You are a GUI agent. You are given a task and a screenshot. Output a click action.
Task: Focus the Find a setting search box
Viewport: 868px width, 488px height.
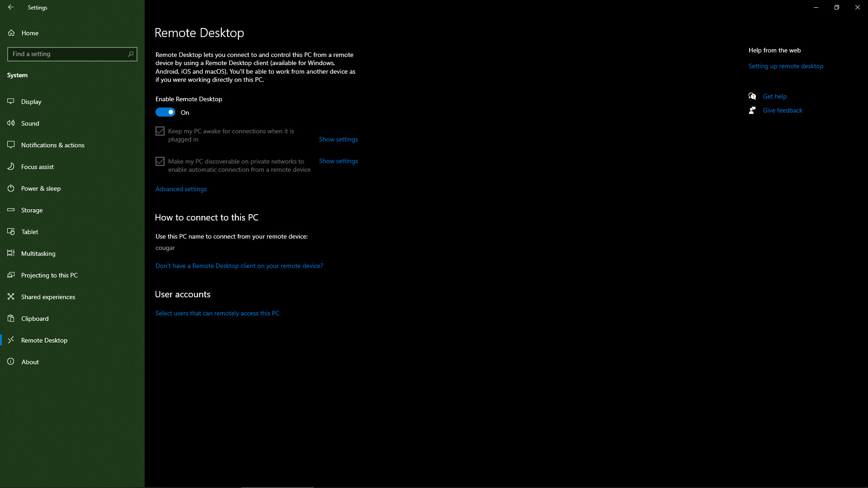pyautogui.click(x=72, y=54)
